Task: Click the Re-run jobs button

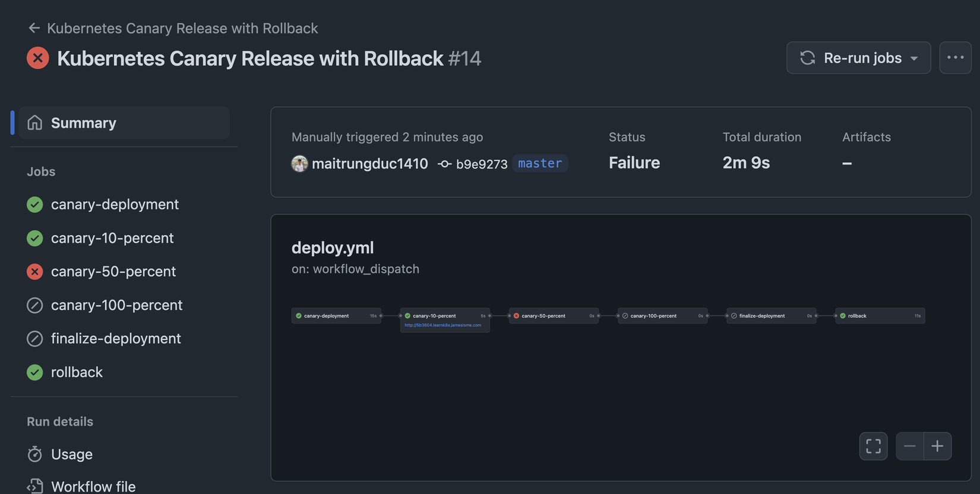Action: click(858, 58)
